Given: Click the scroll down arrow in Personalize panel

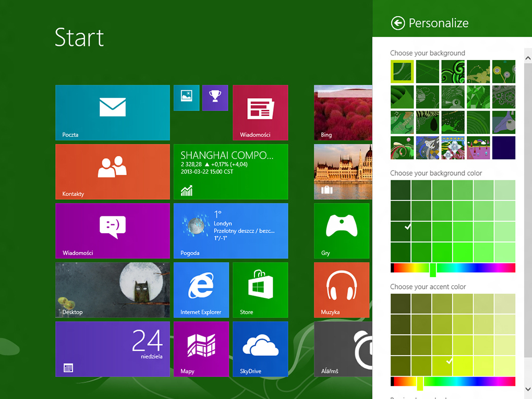Looking at the screenshot, I should point(528,389).
